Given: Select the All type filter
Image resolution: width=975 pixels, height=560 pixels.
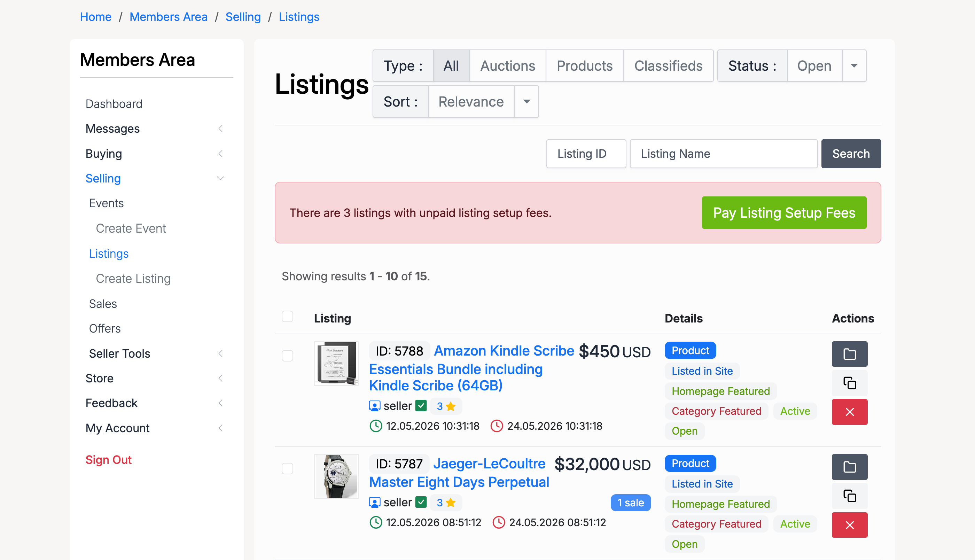Looking at the screenshot, I should [451, 65].
